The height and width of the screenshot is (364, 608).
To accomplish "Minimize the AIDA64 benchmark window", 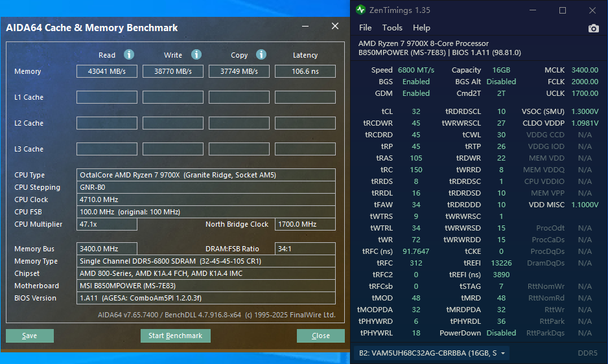I will (305, 27).
